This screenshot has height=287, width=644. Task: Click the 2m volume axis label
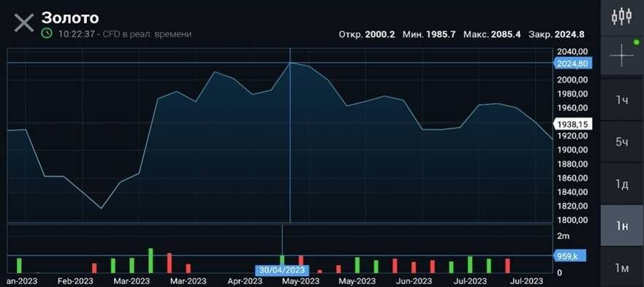pos(564,236)
